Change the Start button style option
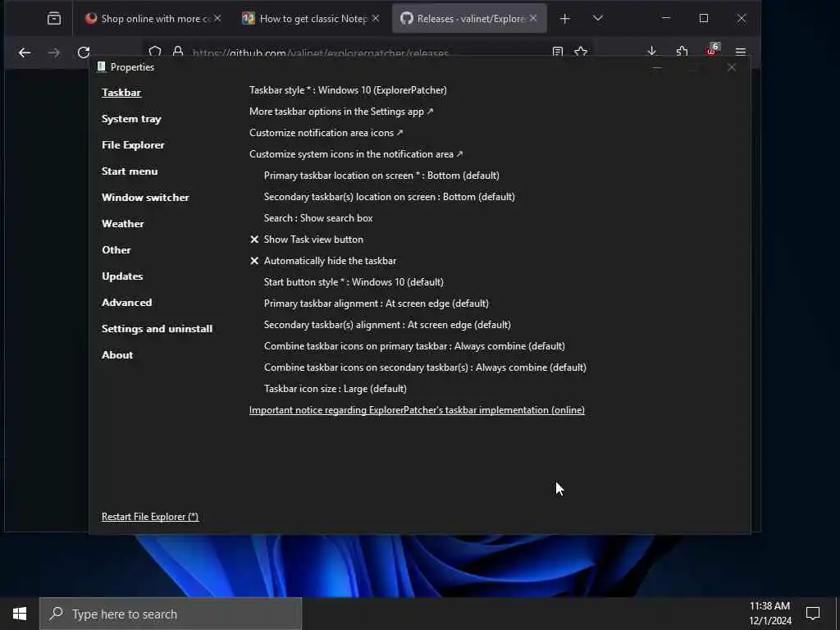Viewport: 840px width, 630px height. pyautogui.click(x=354, y=282)
